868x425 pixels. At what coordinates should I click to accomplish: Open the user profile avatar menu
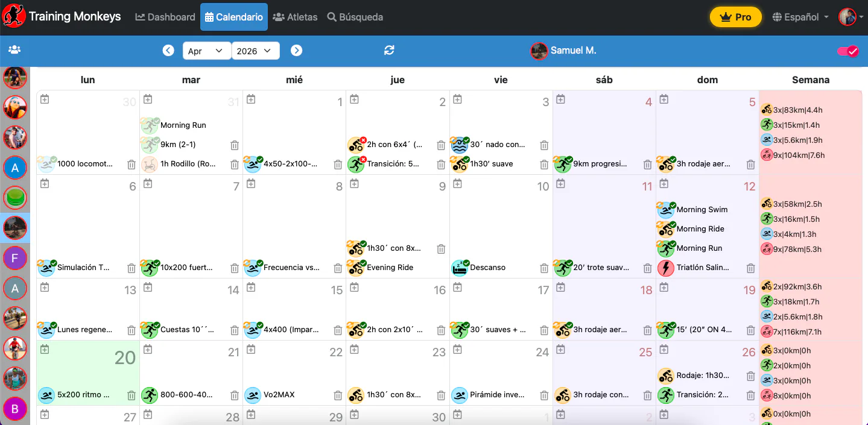click(851, 17)
